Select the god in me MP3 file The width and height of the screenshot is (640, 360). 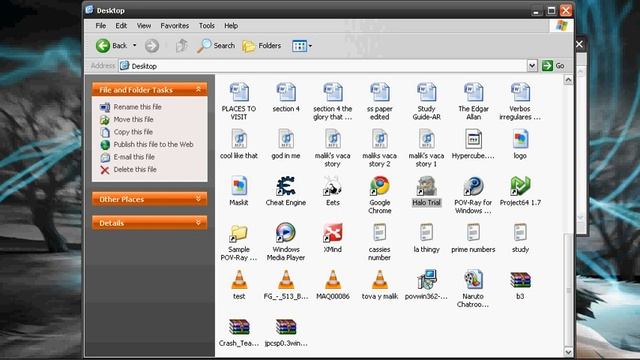pyautogui.click(x=286, y=139)
